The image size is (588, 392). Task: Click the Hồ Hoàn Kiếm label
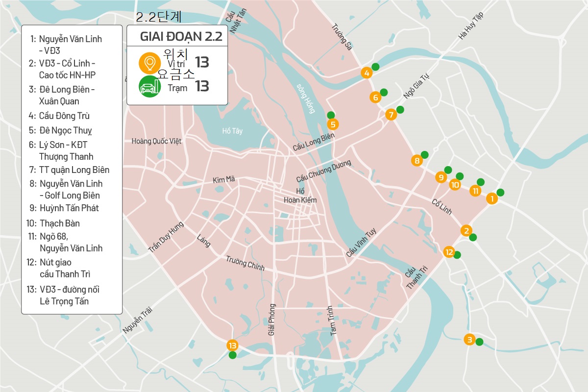[300, 196]
